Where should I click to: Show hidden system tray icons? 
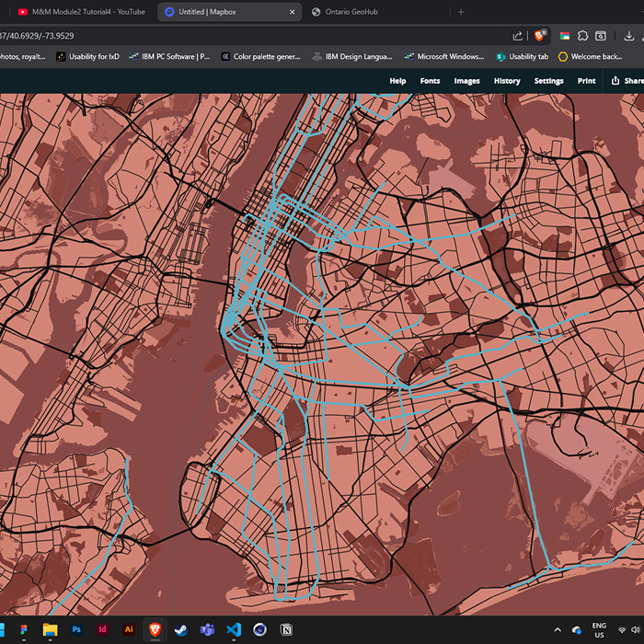(558, 630)
